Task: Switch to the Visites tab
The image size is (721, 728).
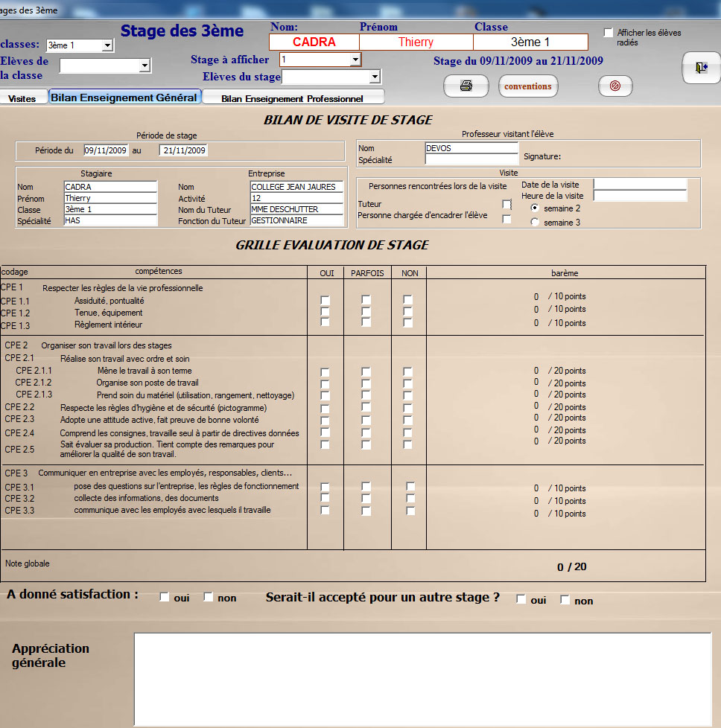Action: click(22, 98)
